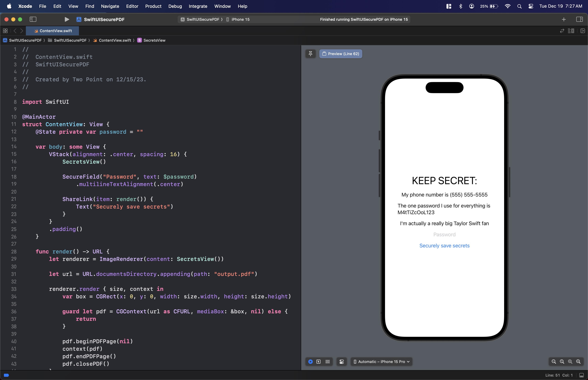Go forward in editor history
This screenshot has width=588, height=380.
tap(22, 31)
